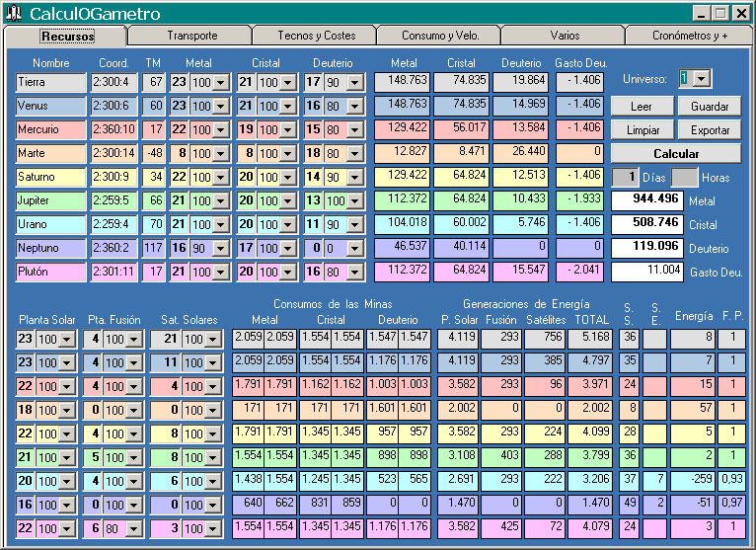Expand Urano cristal mine percentage dropdown
The width and height of the screenshot is (756, 550).
[x=288, y=224]
